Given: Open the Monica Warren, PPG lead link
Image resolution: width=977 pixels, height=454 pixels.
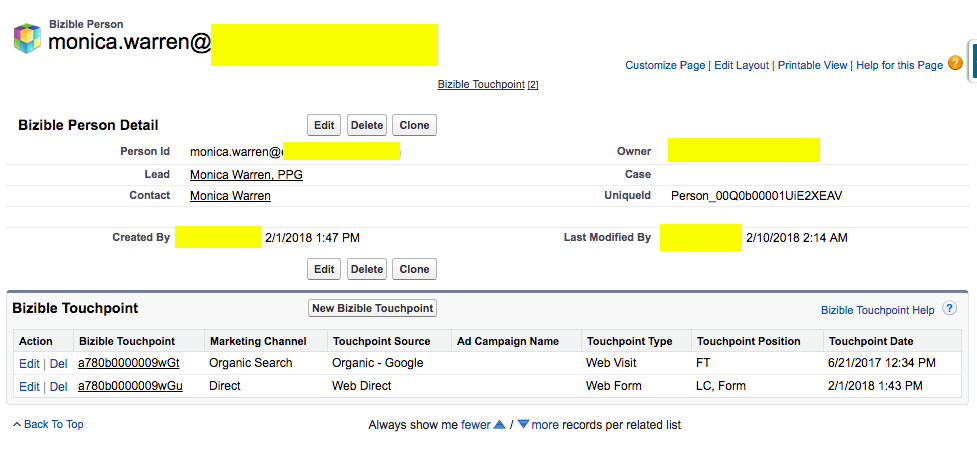Looking at the screenshot, I should pyautogui.click(x=246, y=175).
